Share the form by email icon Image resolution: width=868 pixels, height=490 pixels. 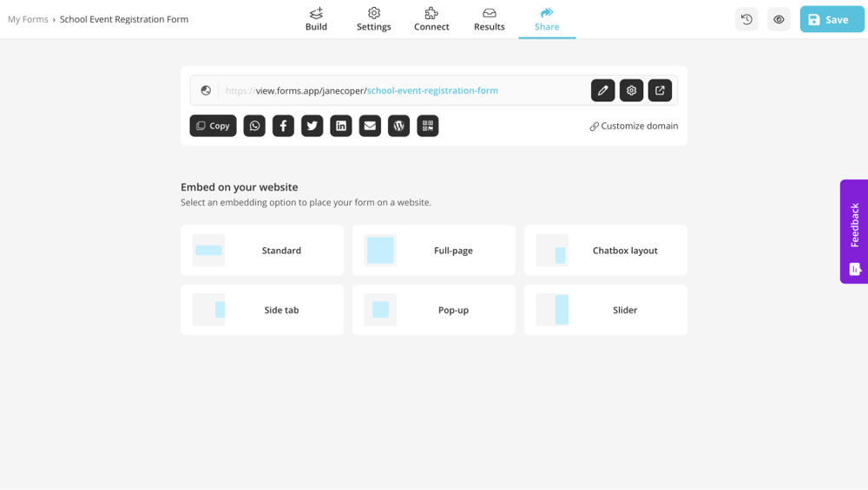click(x=370, y=126)
